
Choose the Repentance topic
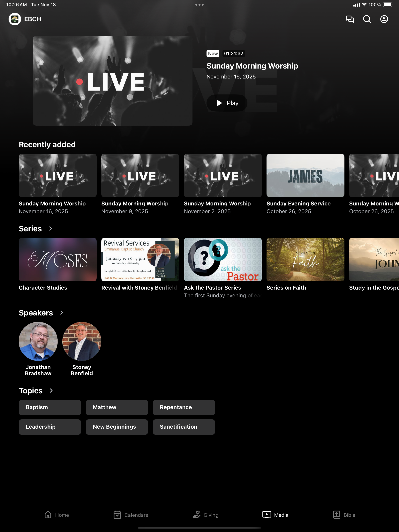coord(184,407)
